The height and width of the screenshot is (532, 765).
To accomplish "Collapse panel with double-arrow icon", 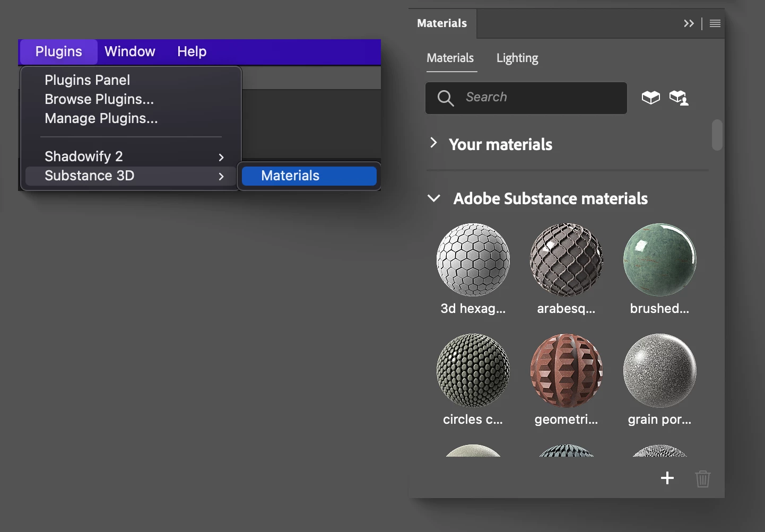I will 689,23.
